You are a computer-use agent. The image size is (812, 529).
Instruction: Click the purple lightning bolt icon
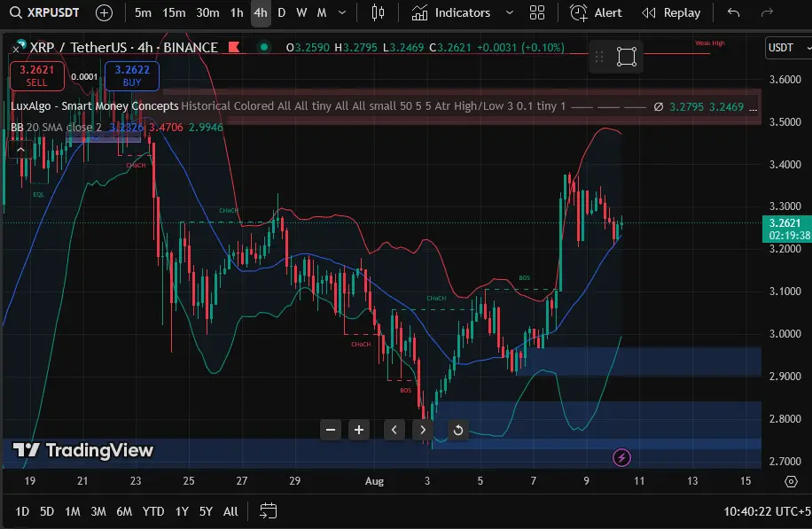click(621, 457)
